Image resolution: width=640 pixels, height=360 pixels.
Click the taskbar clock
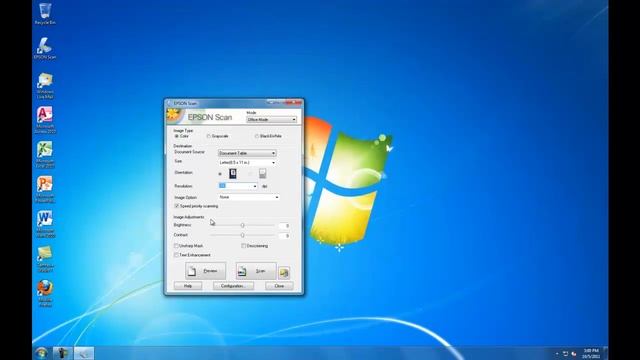[591, 353]
